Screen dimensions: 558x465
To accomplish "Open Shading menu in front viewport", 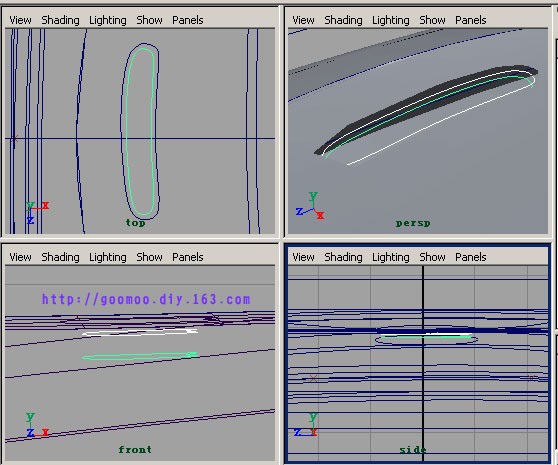I will pyautogui.click(x=60, y=257).
